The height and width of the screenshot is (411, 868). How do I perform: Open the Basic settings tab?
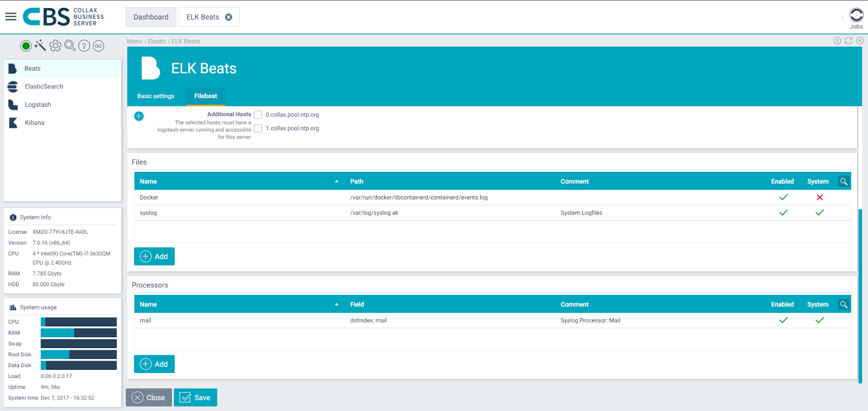[156, 97]
